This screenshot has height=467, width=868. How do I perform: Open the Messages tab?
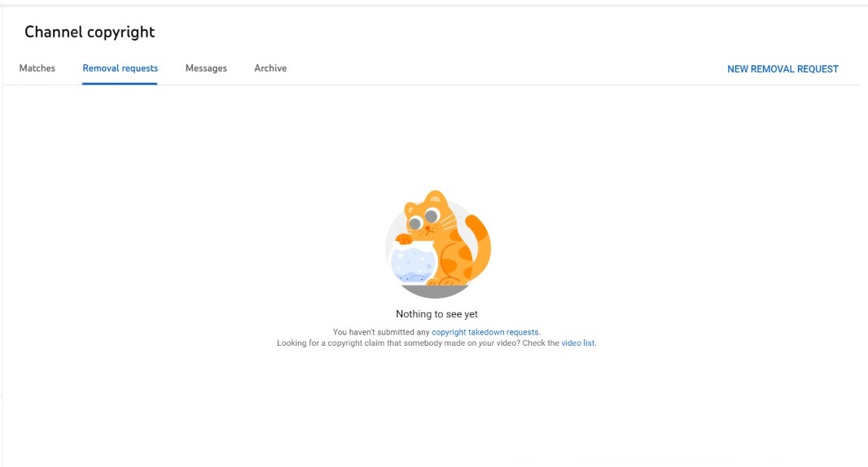(x=206, y=68)
